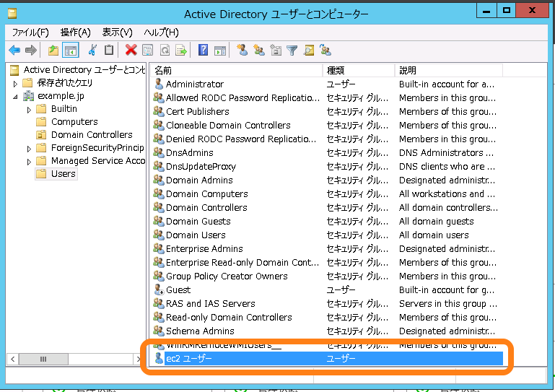Go back with the blue left arrow
This screenshot has width=555, height=392.
tap(14, 51)
